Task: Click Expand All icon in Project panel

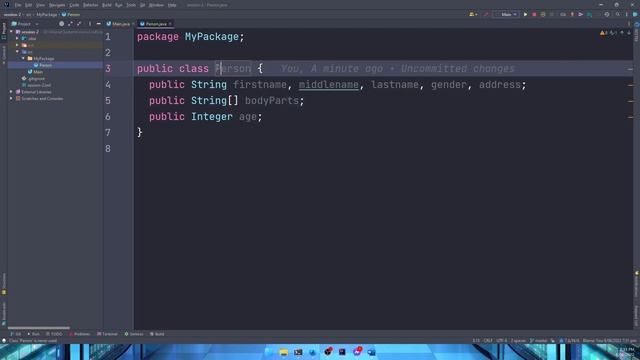Action: (70, 24)
